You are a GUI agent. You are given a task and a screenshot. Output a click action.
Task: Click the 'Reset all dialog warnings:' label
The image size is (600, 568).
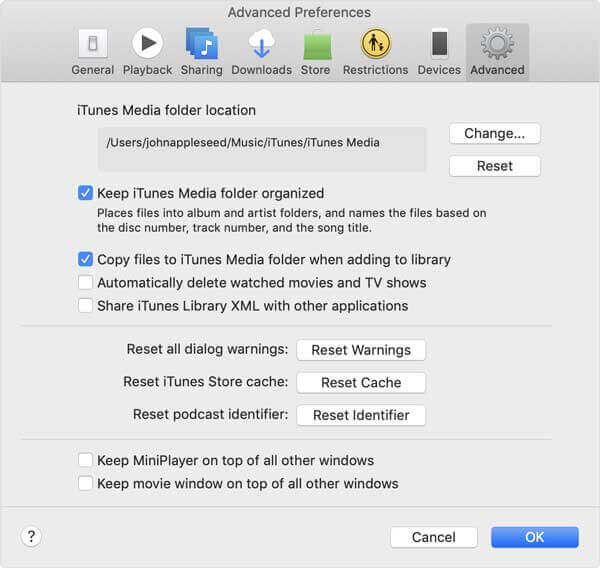(x=207, y=349)
